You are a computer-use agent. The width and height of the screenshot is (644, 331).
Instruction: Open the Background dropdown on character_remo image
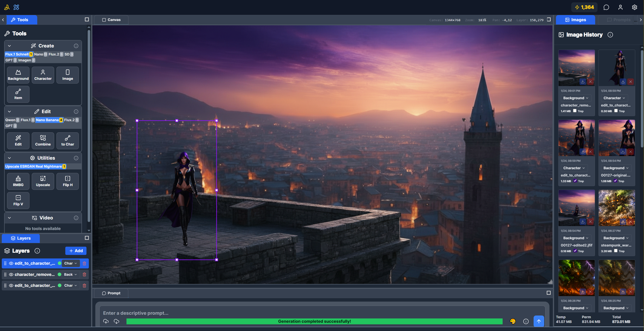(576, 98)
